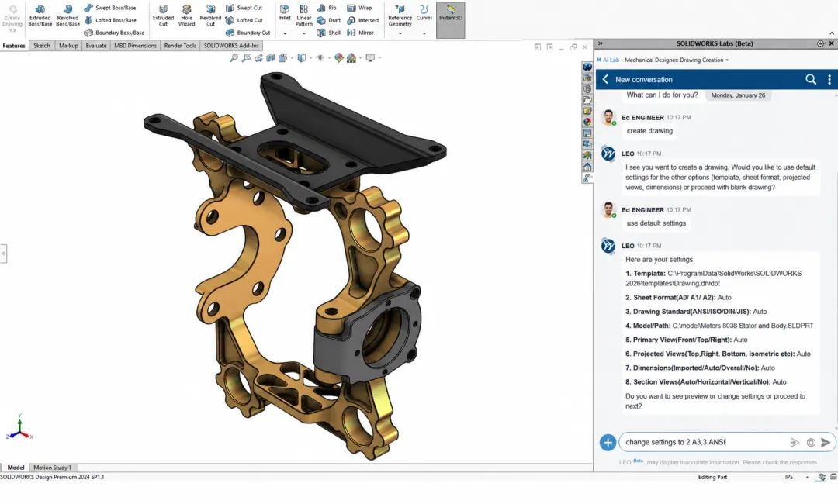
Task: Expand the hidden left feature panel
Action: pos(4,254)
